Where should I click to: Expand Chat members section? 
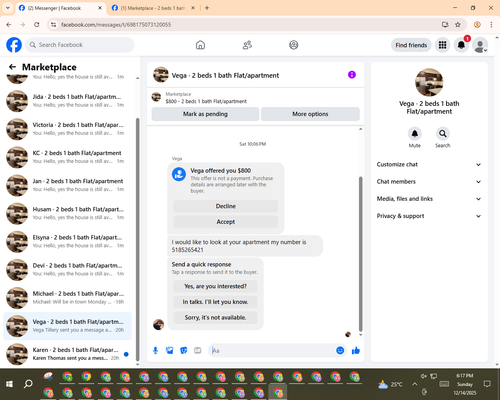tap(429, 182)
